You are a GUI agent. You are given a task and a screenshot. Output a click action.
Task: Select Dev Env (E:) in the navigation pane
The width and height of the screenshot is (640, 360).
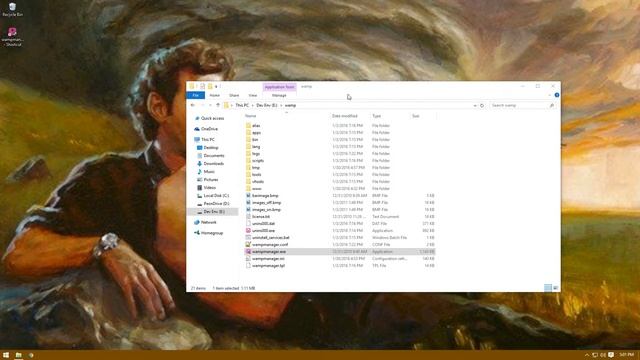(x=213, y=212)
